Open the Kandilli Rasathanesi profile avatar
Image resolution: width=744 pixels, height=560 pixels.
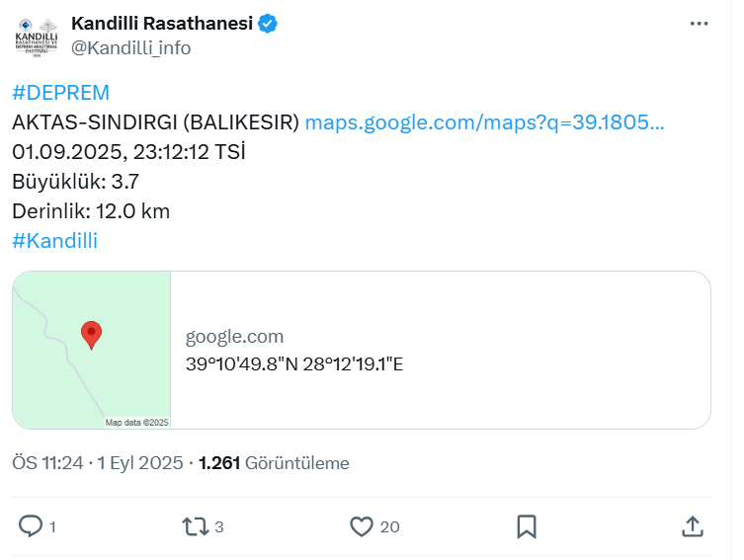click(x=37, y=37)
